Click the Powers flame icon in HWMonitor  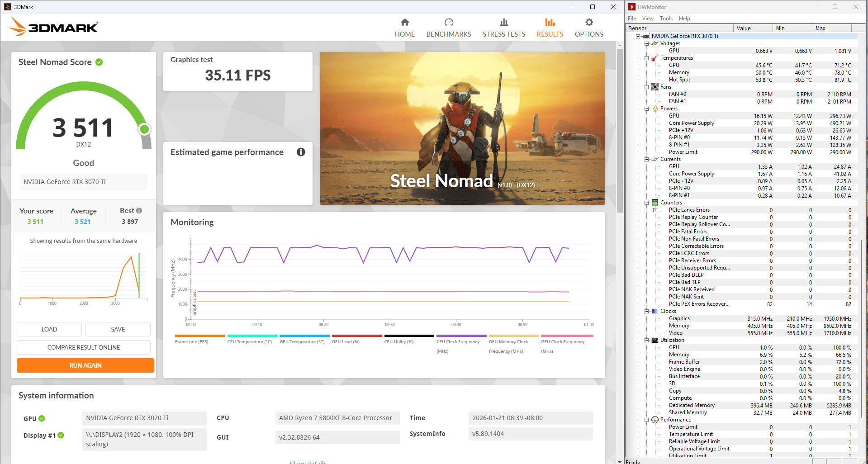655,109
